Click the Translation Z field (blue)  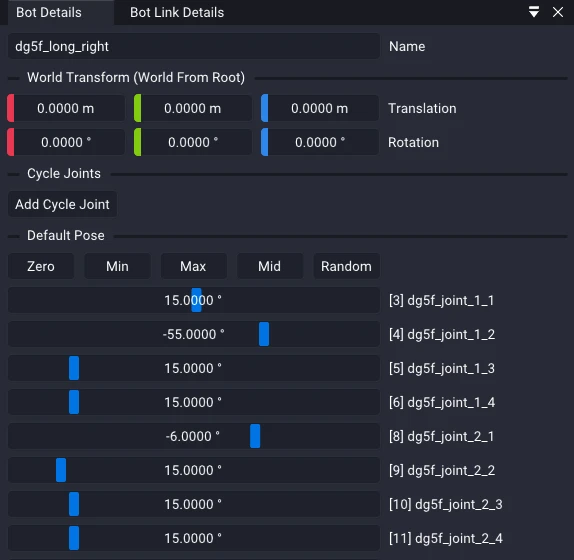pyautogui.click(x=320, y=108)
